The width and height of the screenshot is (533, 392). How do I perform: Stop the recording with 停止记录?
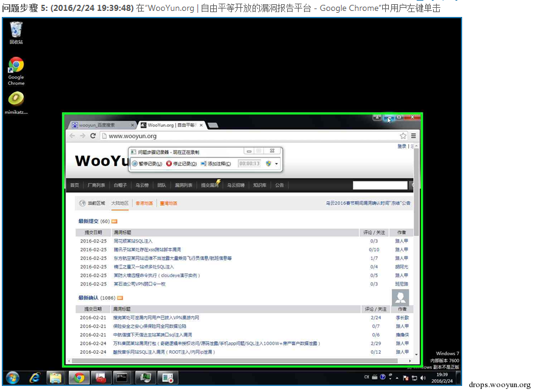coord(182,164)
